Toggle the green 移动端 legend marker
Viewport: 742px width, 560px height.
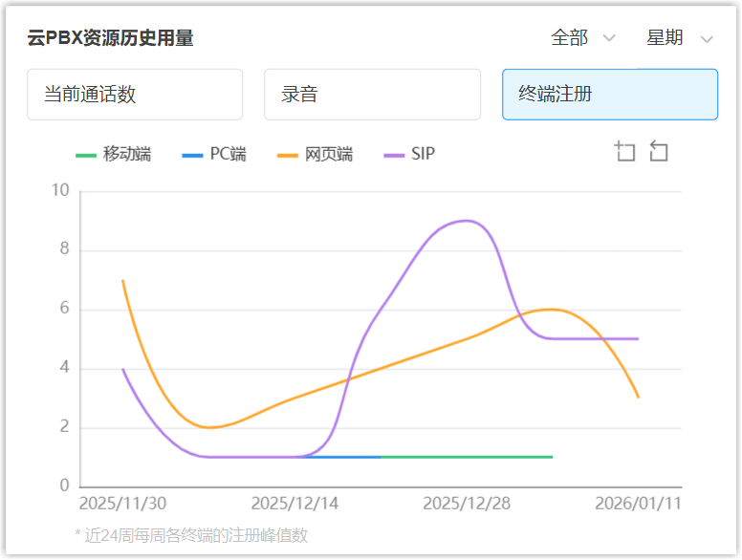[86, 155]
